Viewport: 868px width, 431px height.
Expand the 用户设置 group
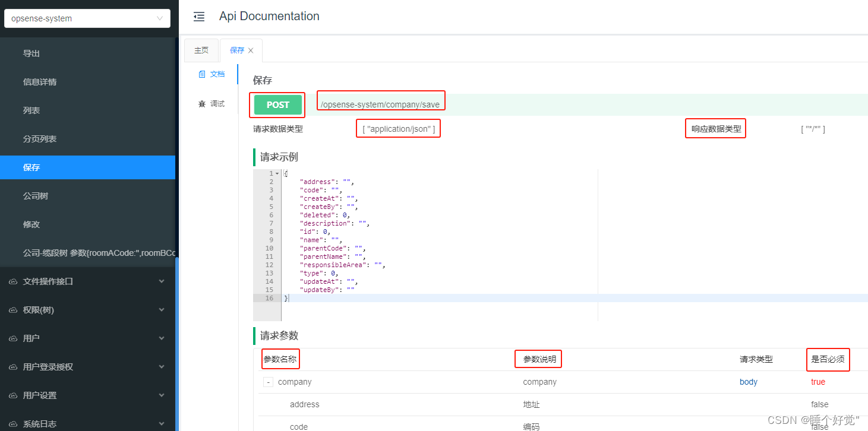[x=87, y=395]
